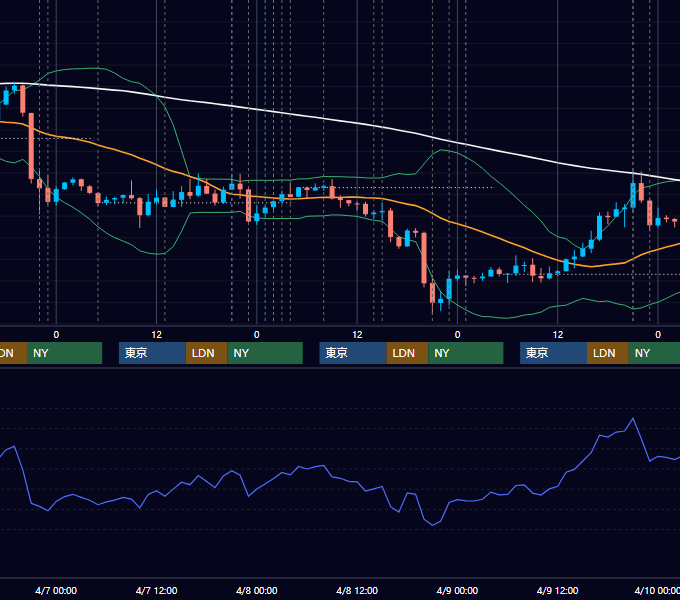Click the oscillator line's highest peak

[633, 419]
